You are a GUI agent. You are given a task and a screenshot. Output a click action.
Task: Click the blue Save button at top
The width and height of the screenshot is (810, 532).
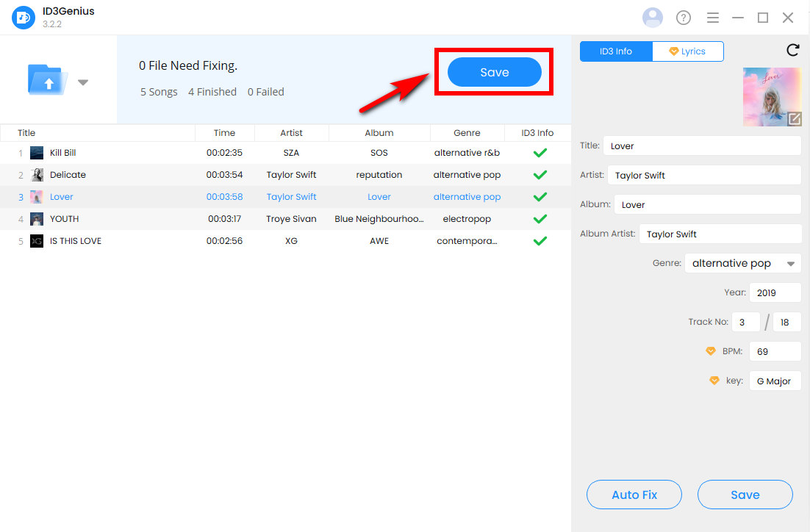point(495,72)
